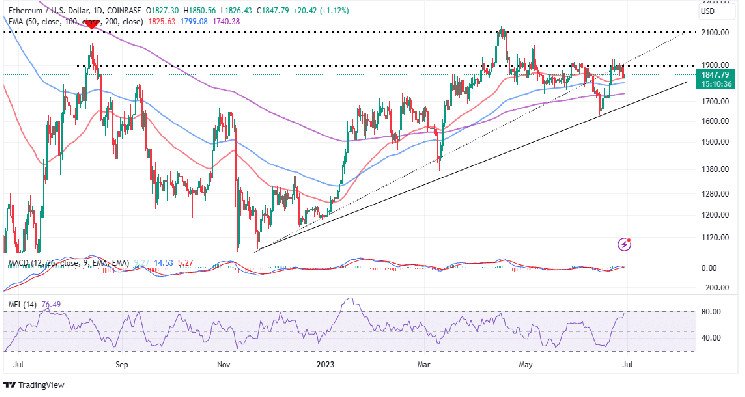Click the Sep label on time axis
The height and width of the screenshot is (397, 745).
click(122, 364)
